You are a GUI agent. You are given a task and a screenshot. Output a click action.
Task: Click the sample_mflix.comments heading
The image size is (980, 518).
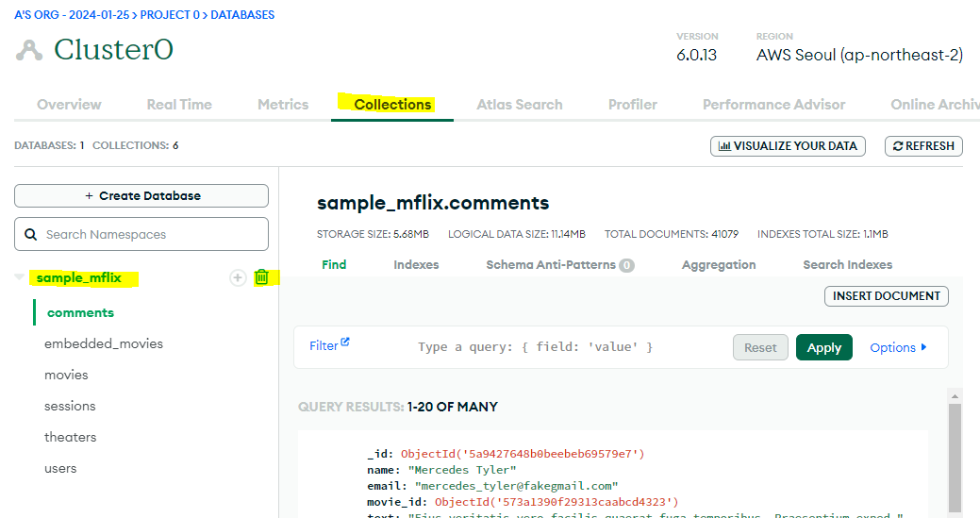coord(433,203)
